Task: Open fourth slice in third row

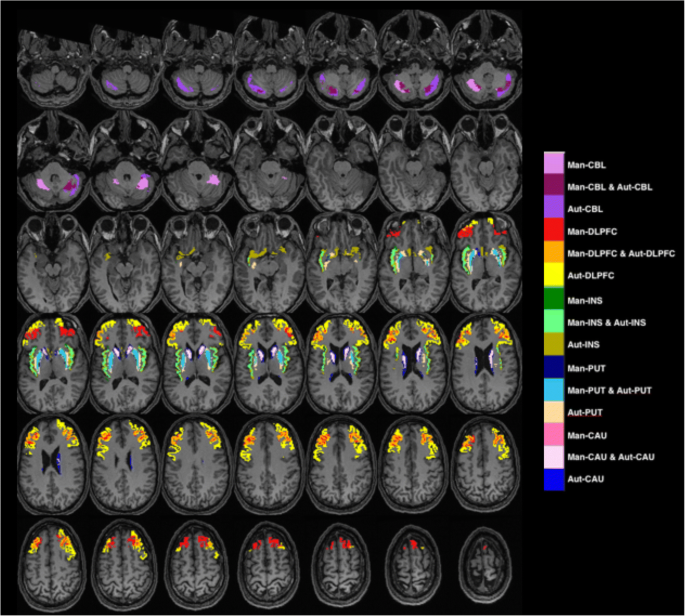Action: [x=270, y=262]
